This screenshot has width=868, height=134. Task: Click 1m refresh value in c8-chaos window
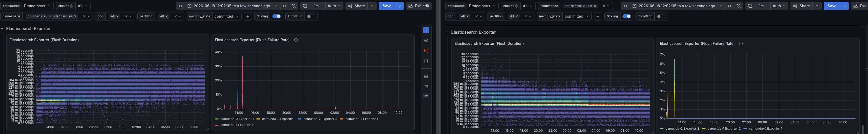point(316,6)
